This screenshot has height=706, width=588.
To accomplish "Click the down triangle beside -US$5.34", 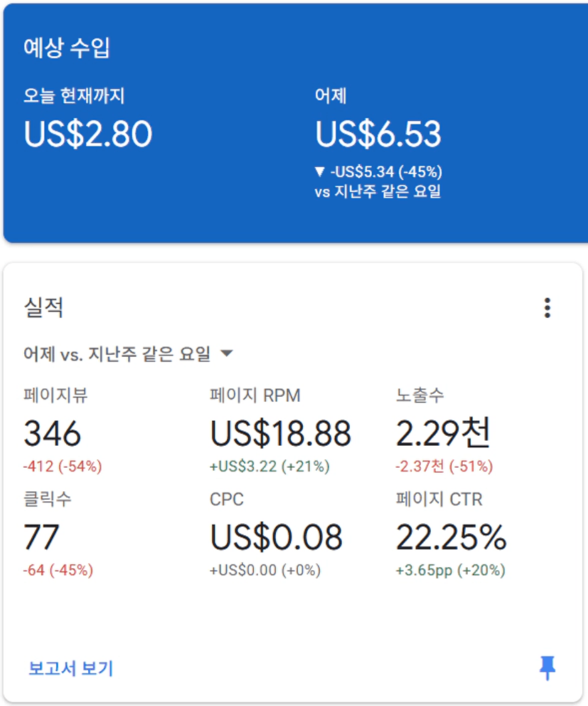I will click(320, 171).
